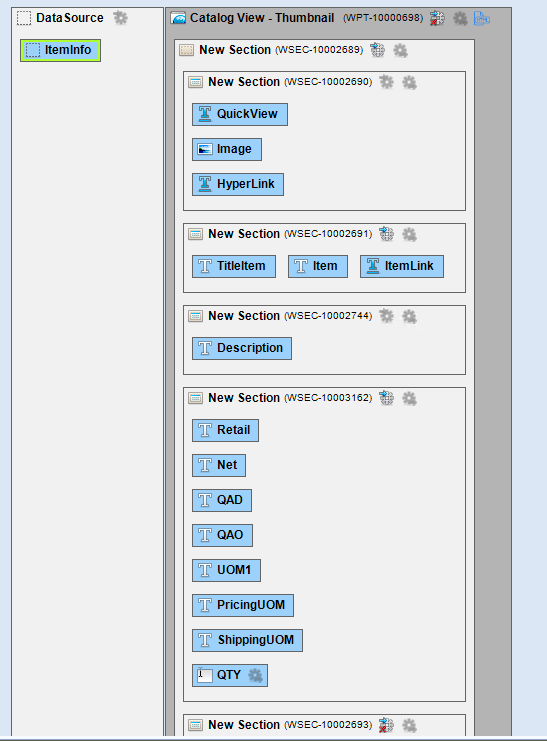The width and height of the screenshot is (547, 741).
Task: Click the section icon left of WSEC-10002690
Action: pos(195,82)
